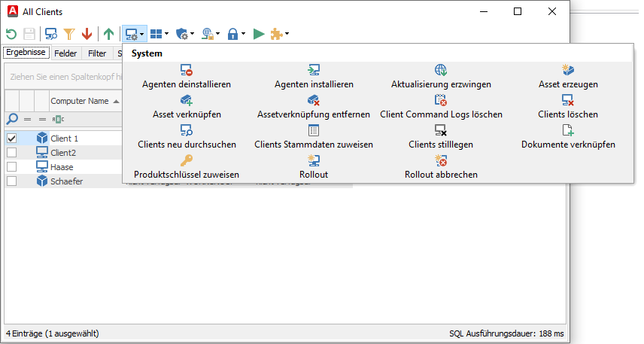Click the magnifier icon in filter row
The height and width of the screenshot is (344, 644).
[x=12, y=119]
